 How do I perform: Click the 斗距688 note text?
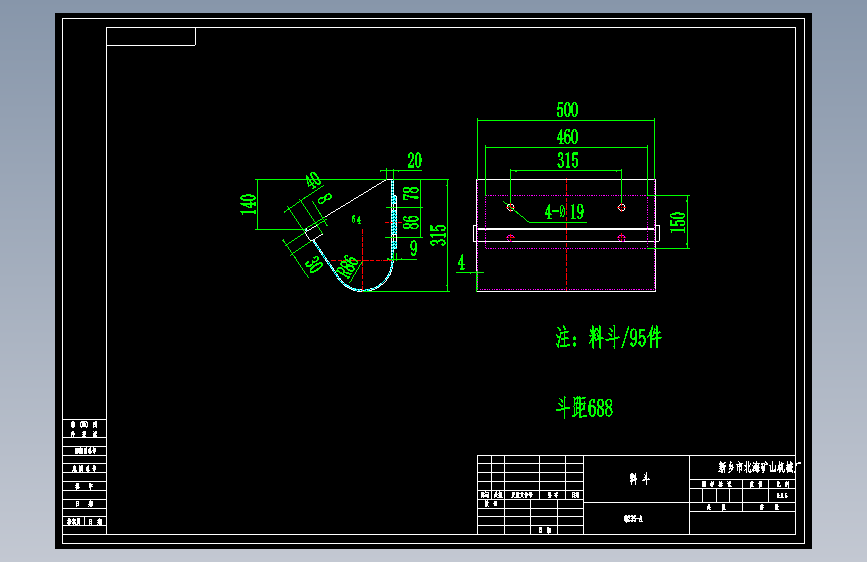click(584, 408)
